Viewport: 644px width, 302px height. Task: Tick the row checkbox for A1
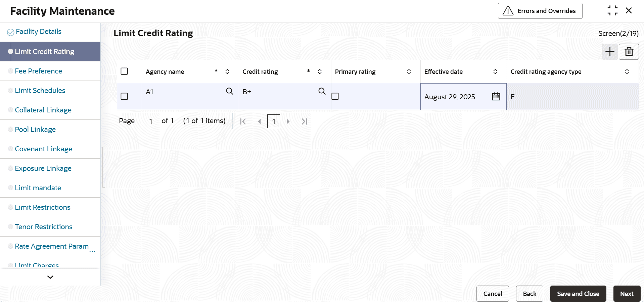[124, 97]
